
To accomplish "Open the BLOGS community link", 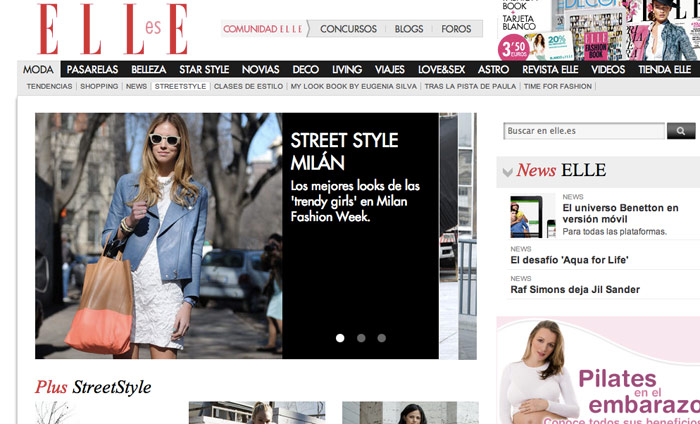I will tap(409, 29).
